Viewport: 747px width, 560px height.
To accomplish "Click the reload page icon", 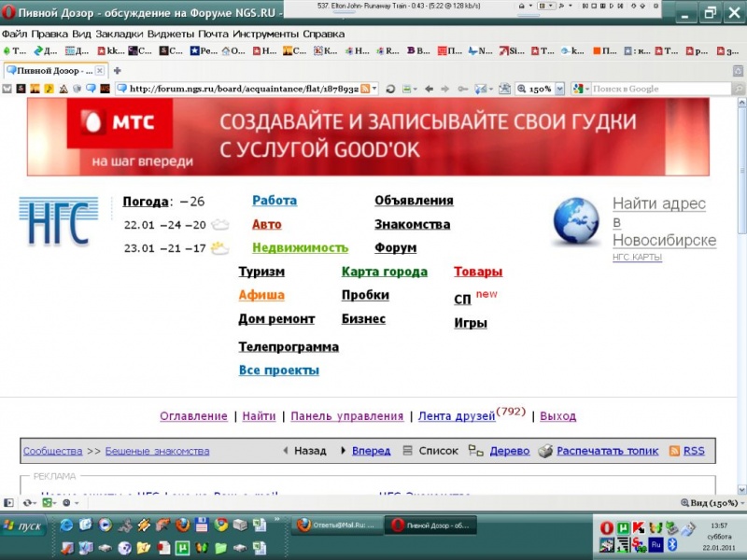I will [390, 89].
